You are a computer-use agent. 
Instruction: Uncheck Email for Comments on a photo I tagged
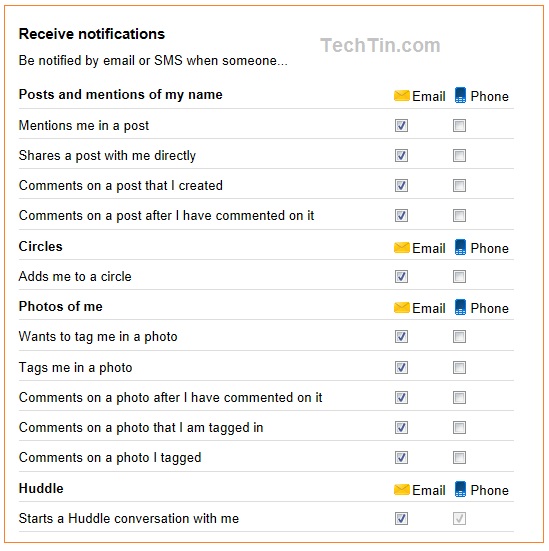pos(401,458)
